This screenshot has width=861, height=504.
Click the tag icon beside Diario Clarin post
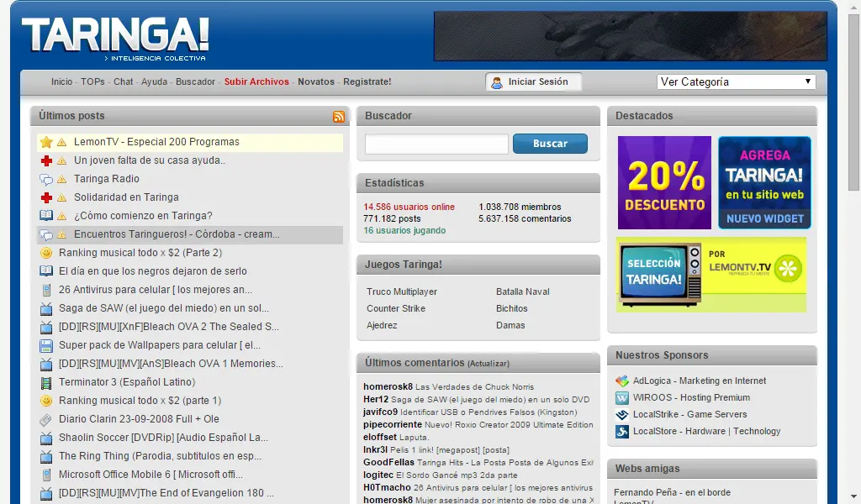pos(46,419)
